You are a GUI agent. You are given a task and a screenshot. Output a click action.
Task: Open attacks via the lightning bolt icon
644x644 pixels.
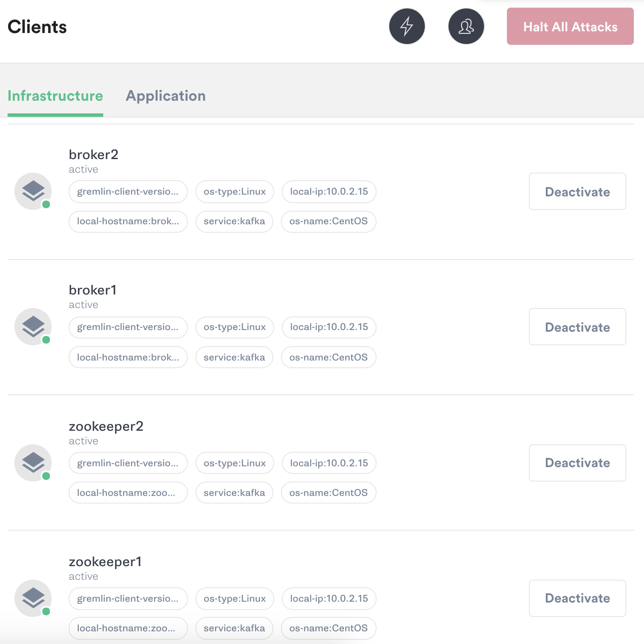(407, 26)
